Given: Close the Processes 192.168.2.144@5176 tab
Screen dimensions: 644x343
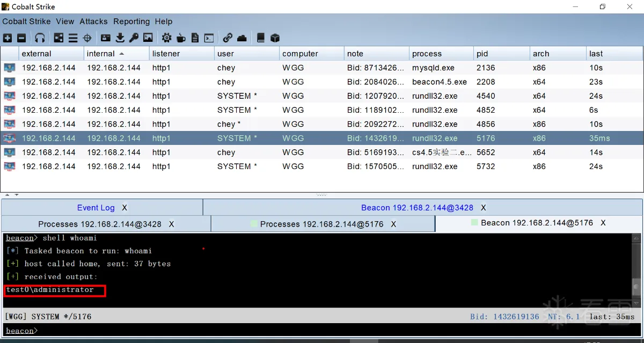Looking at the screenshot, I should coord(393,224).
